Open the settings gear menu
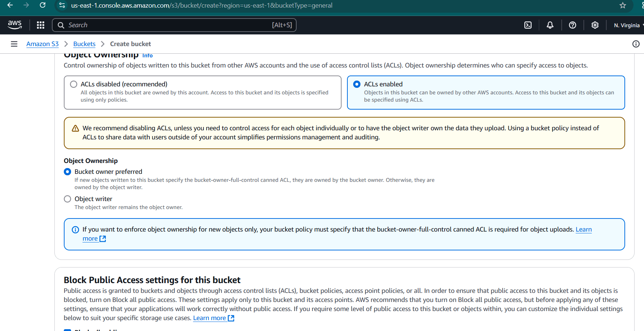Viewport: 644px width, 331px height. (595, 25)
